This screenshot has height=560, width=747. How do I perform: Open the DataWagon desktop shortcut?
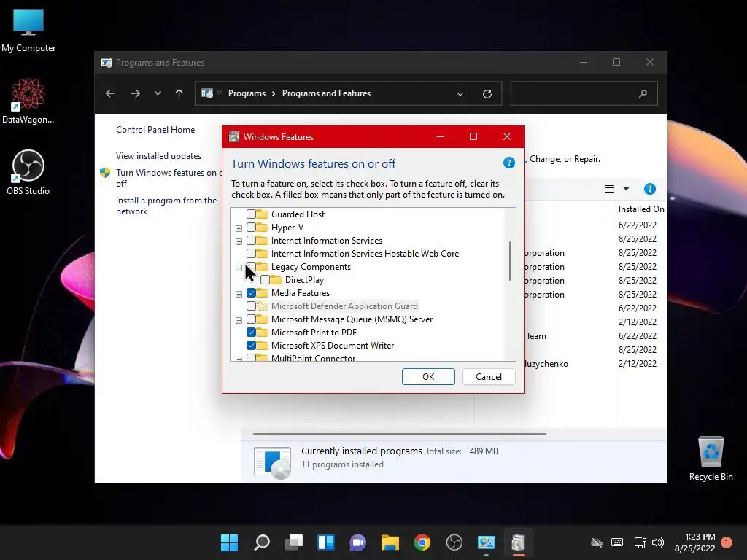(x=28, y=101)
